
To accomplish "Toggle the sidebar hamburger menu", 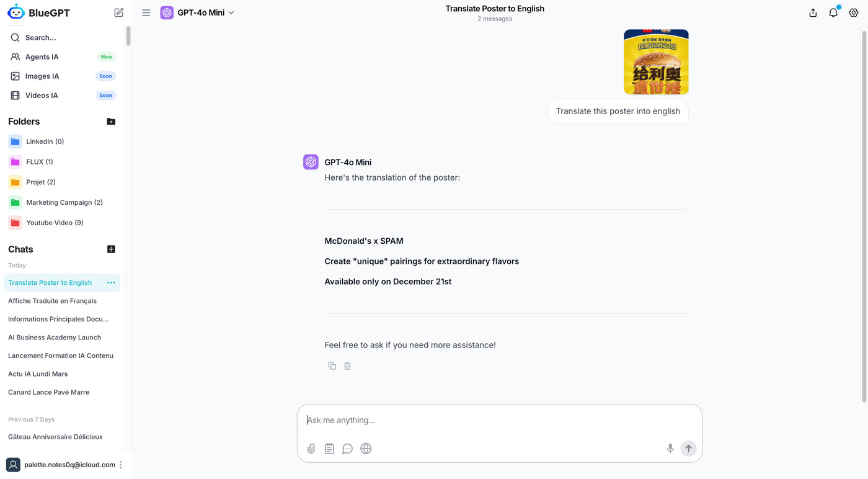I will tap(146, 12).
